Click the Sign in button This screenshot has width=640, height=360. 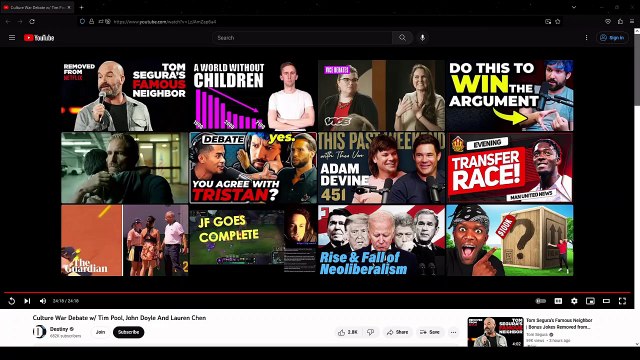[612, 38]
